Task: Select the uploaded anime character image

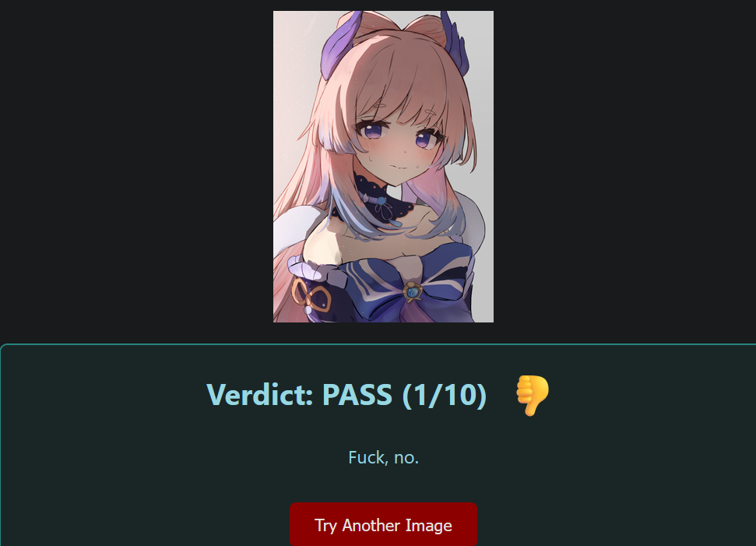Action: point(383,167)
